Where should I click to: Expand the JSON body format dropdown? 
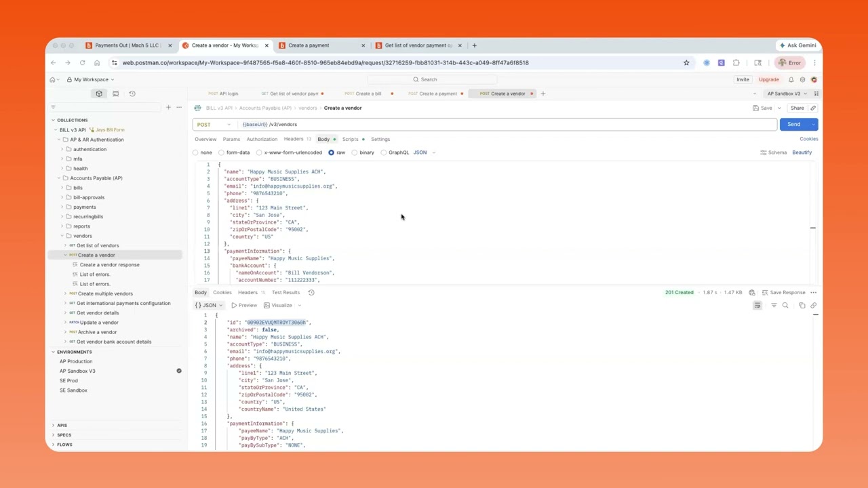(424, 152)
